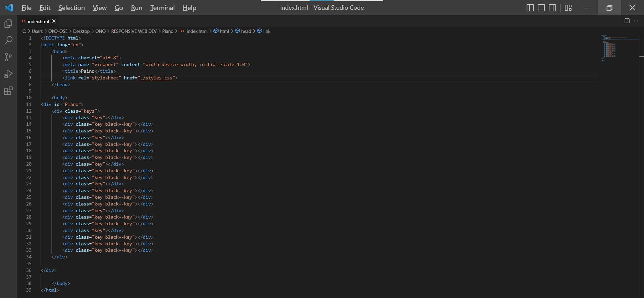
Task: Open the Source Control view icon
Action: click(x=8, y=57)
